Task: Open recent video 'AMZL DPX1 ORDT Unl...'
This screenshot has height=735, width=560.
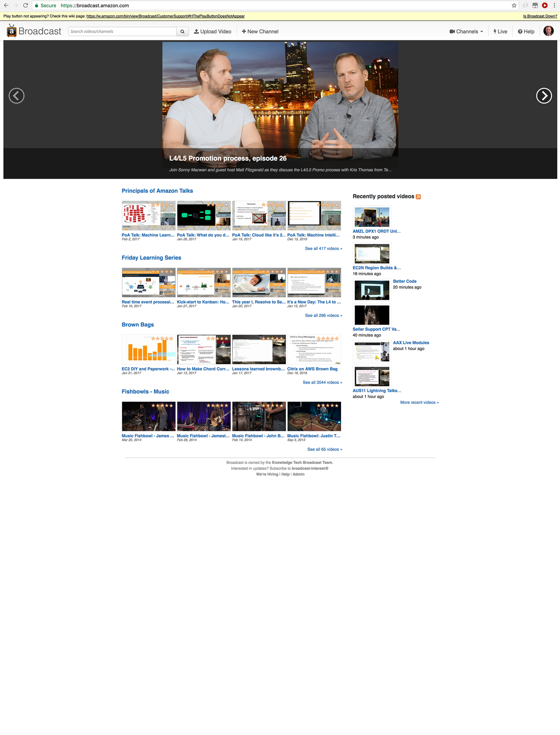Action: 376,231
